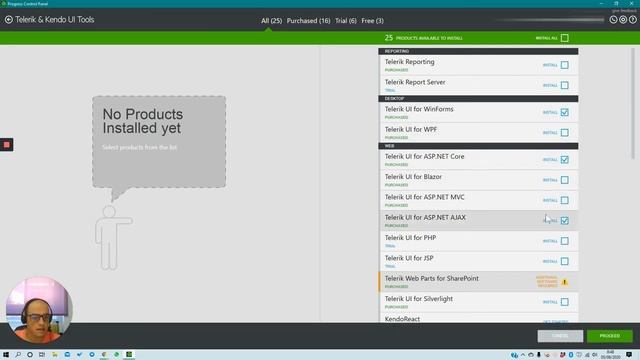Open the Windows notification center icon

[629, 355]
